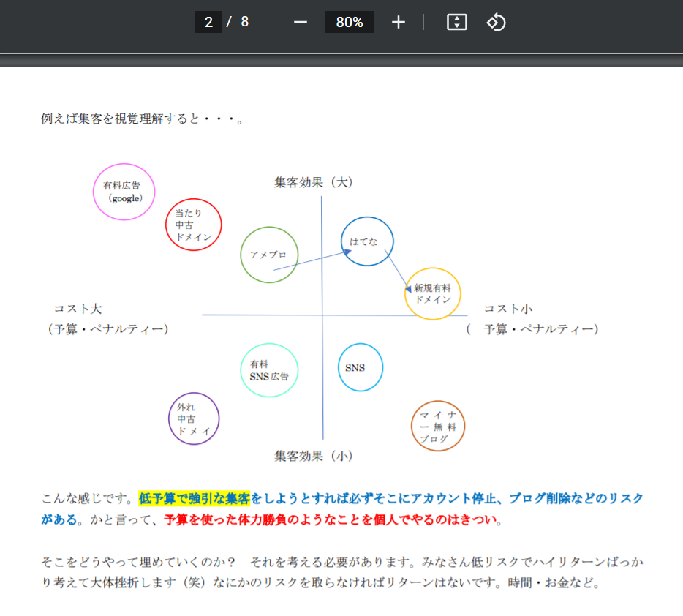Image resolution: width=683 pixels, height=616 pixels.
Task: Click the pink 有料広告 (google) circle
Action: (124, 192)
